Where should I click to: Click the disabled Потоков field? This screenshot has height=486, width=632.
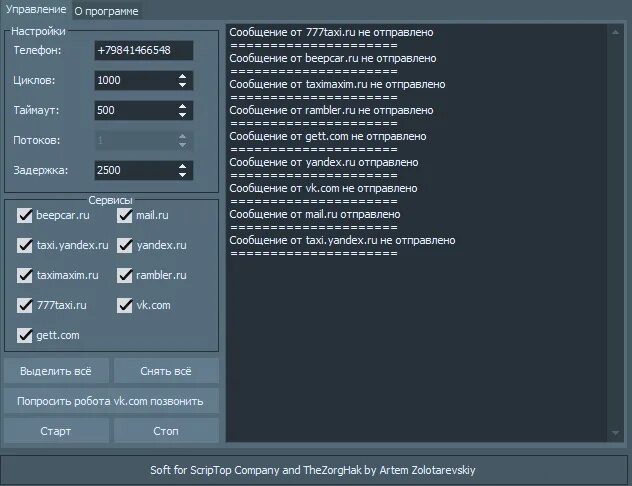click(143, 140)
